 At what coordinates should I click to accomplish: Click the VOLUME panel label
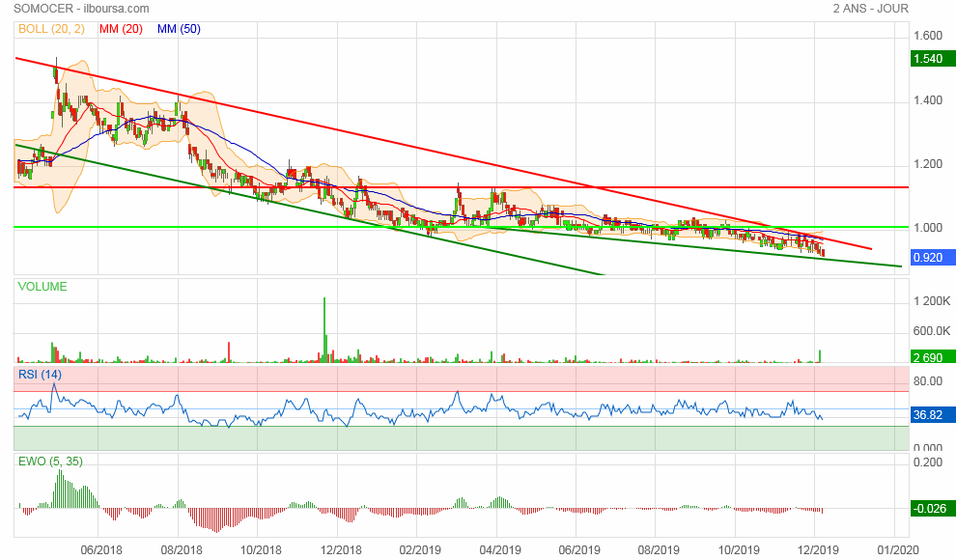click(x=42, y=287)
